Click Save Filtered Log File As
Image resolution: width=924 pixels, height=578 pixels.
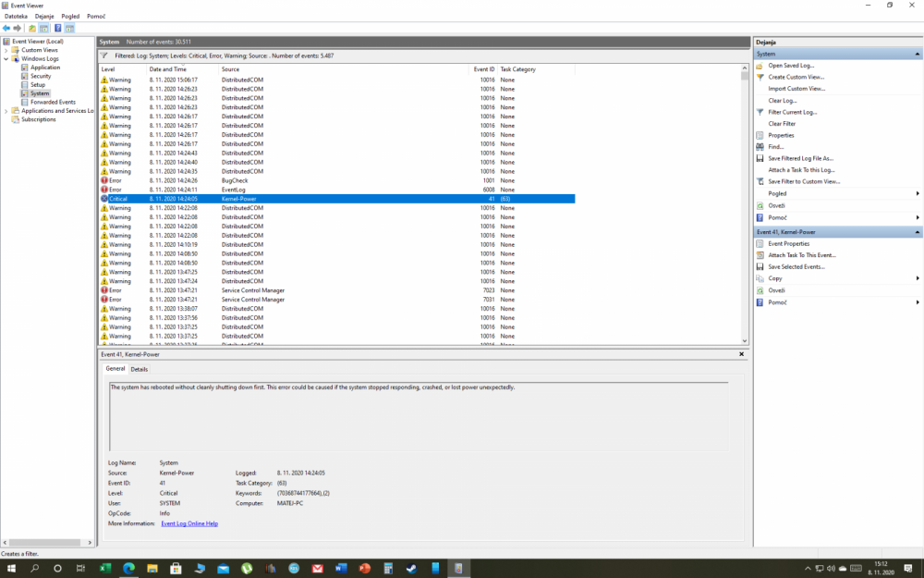(x=800, y=158)
